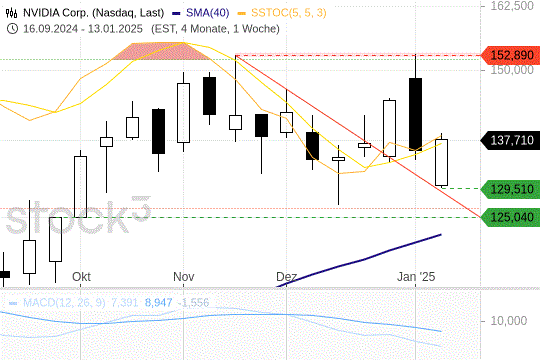Select the red 152,890 price label
The width and height of the screenshot is (540, 360).
click(x=510, y=55)
